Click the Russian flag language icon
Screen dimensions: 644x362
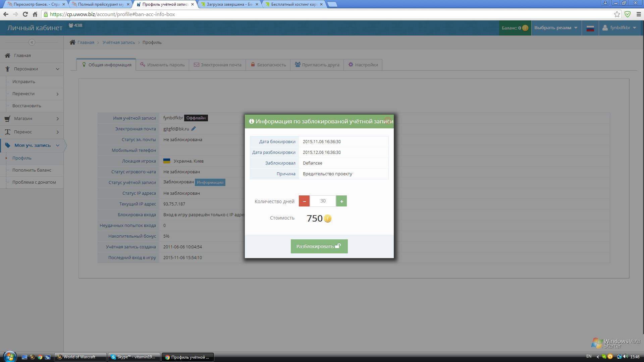(x=590, y=28)
